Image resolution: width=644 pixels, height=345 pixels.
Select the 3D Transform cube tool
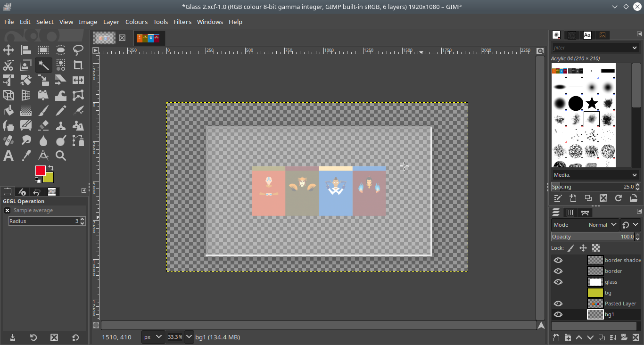[x=8, y=95]
